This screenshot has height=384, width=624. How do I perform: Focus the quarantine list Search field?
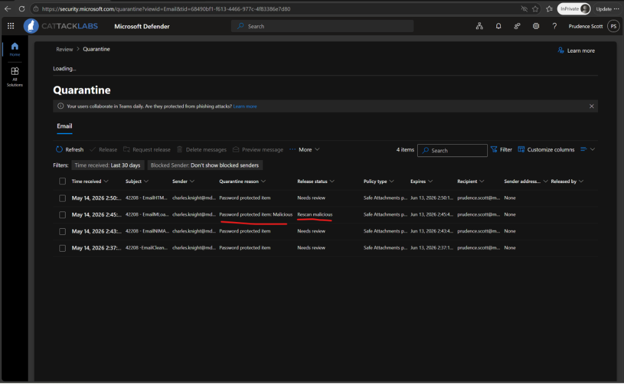[x=452, y=150]
